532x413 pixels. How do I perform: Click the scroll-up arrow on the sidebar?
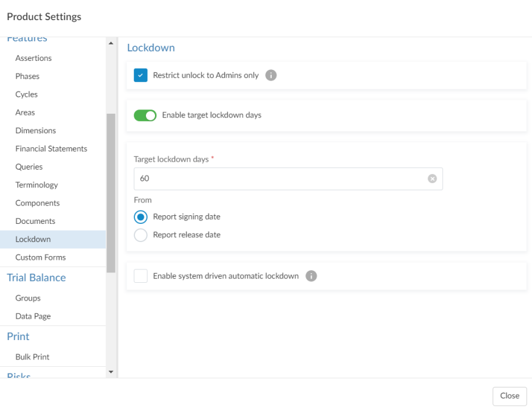coord(110,43)
